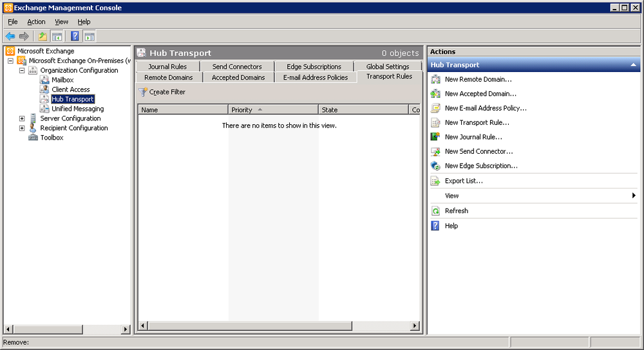This screenshot has height=350, width=644.
Task: Click the New Journal Rule icon
Action: click(435, 136)
